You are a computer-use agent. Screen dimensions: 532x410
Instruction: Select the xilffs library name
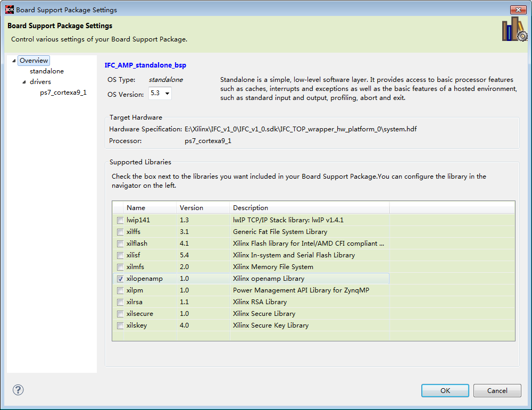click(x=134, y=232)
